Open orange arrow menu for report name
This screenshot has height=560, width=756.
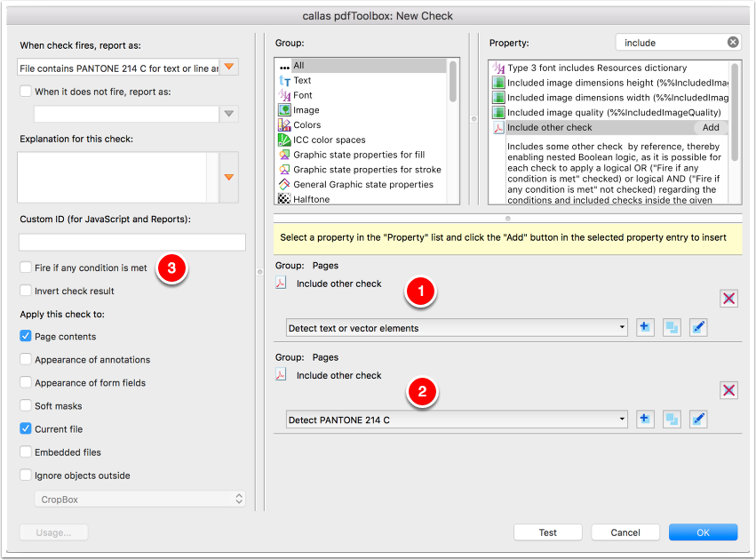(229, 67)
